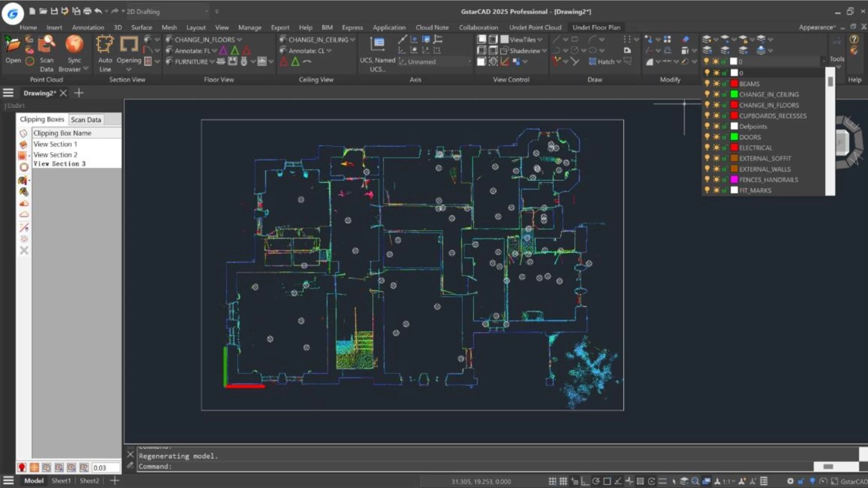Open the Undet Point Cloud ribbon tab
This screenshot has width=868, height=488.
click(535, 28)
